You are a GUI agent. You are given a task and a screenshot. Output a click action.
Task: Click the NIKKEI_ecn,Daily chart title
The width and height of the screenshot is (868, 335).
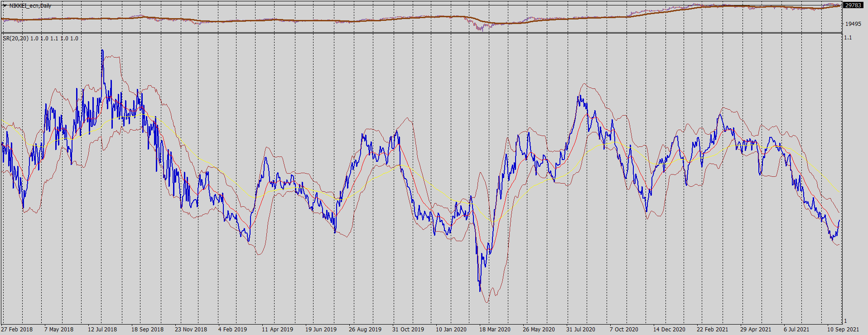[30, 6]
